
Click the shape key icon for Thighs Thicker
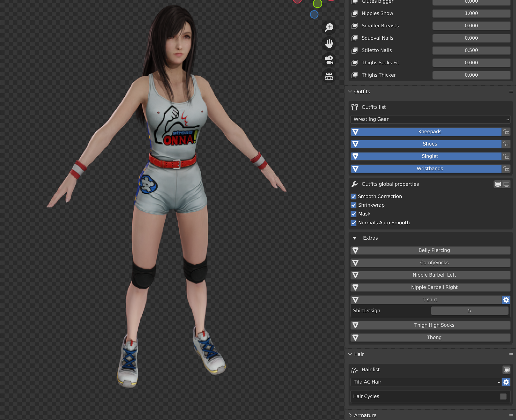[355, 75]
